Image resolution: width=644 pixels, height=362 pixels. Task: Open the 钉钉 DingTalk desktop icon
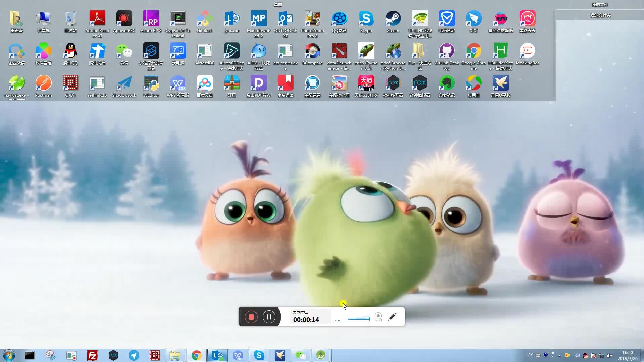coord(474,22)
